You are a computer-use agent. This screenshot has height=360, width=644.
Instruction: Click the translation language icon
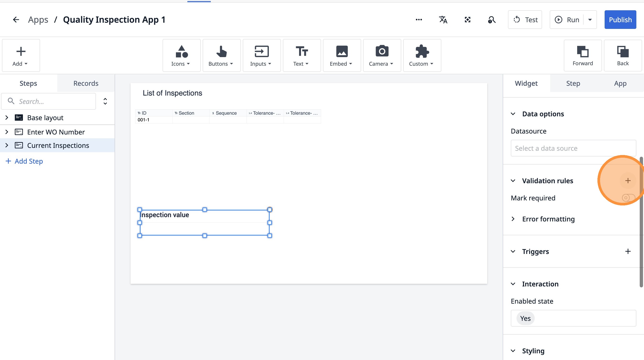[x=443, y=20]
